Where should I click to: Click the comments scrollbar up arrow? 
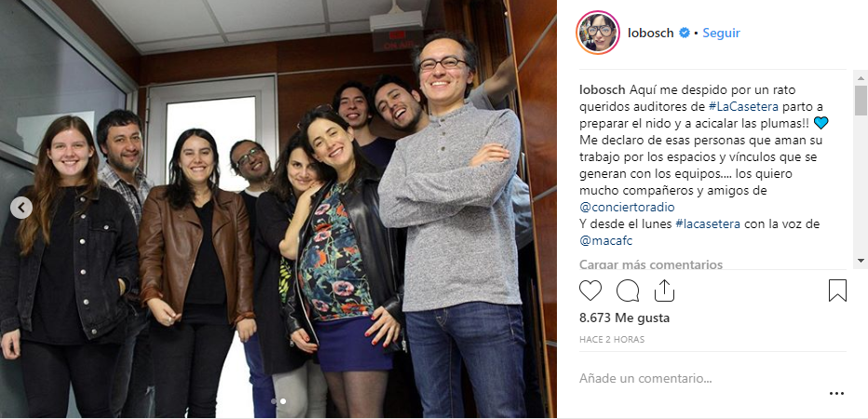coord(861,76)
